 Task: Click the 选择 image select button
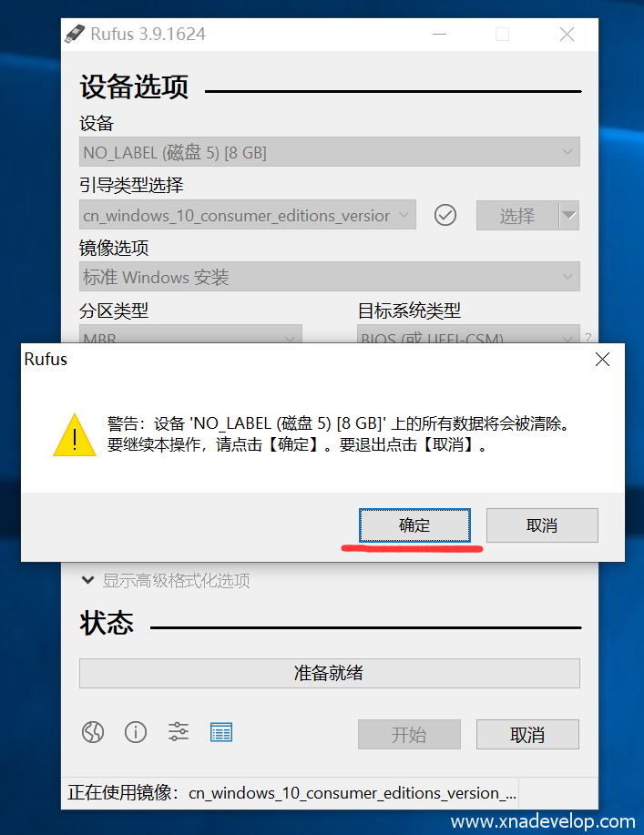click(x=517, y=215)
